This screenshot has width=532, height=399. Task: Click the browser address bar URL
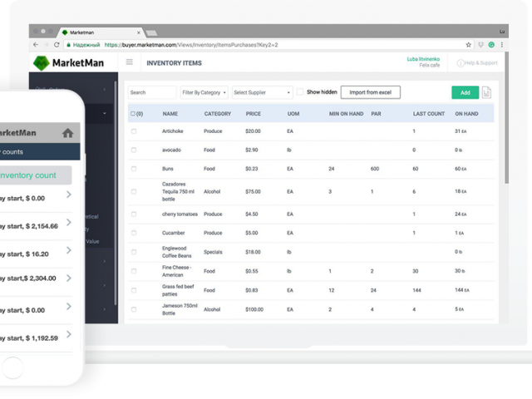pos(191,45)
